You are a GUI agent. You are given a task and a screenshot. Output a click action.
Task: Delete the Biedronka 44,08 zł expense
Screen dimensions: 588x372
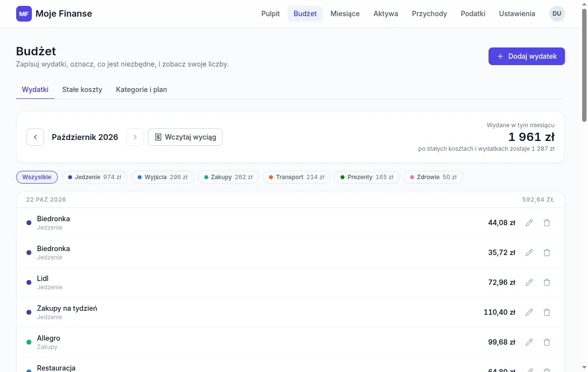point(547,223)
